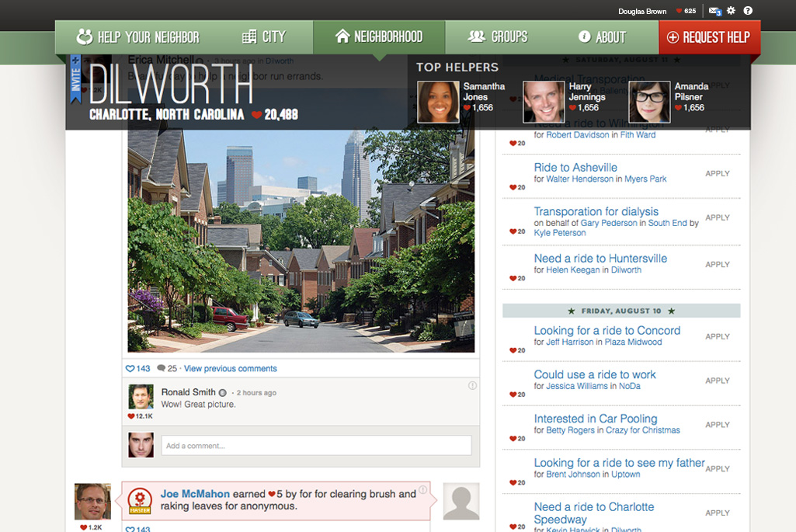Viewport: 796px width, 532px height.
Task: Open the anonymous user placeholder avatar
Action: pos(461,501)
